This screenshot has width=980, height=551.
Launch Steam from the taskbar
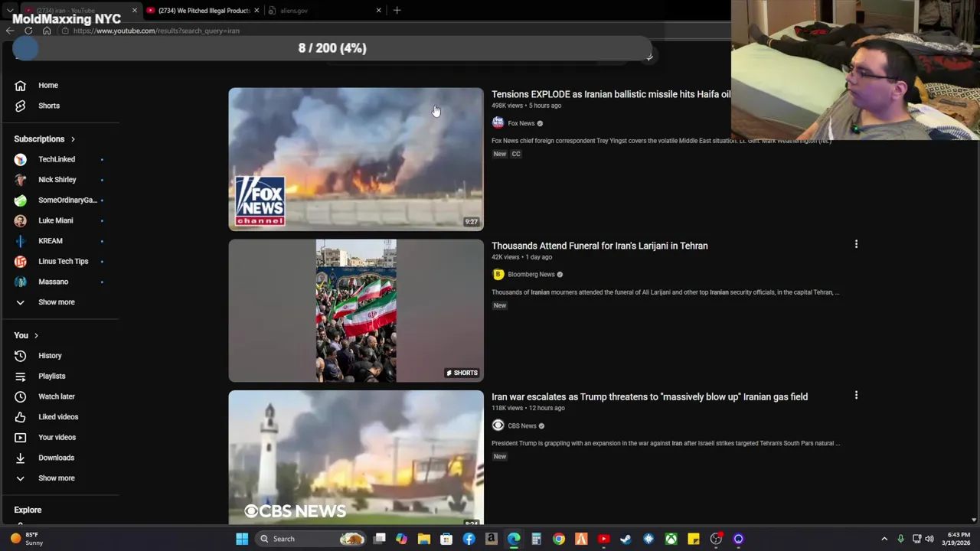click(626, 539)
